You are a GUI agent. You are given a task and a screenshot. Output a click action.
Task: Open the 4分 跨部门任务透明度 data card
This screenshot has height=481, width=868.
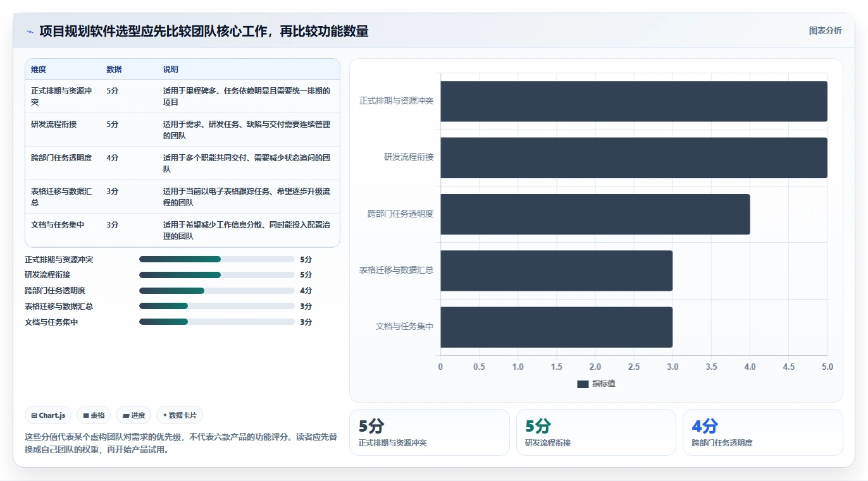(x=762, y=432)
